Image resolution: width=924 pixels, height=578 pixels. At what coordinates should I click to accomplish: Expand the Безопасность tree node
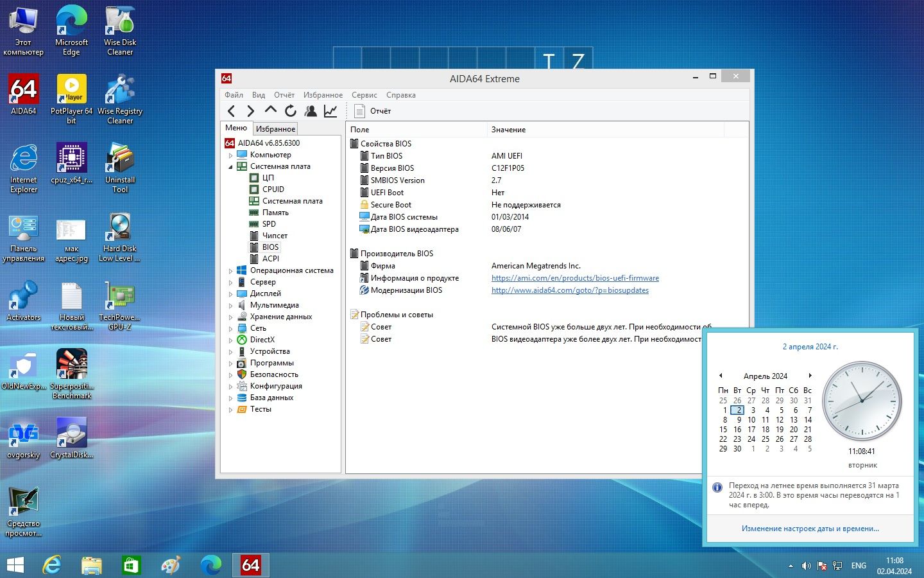tap(230, 374)
